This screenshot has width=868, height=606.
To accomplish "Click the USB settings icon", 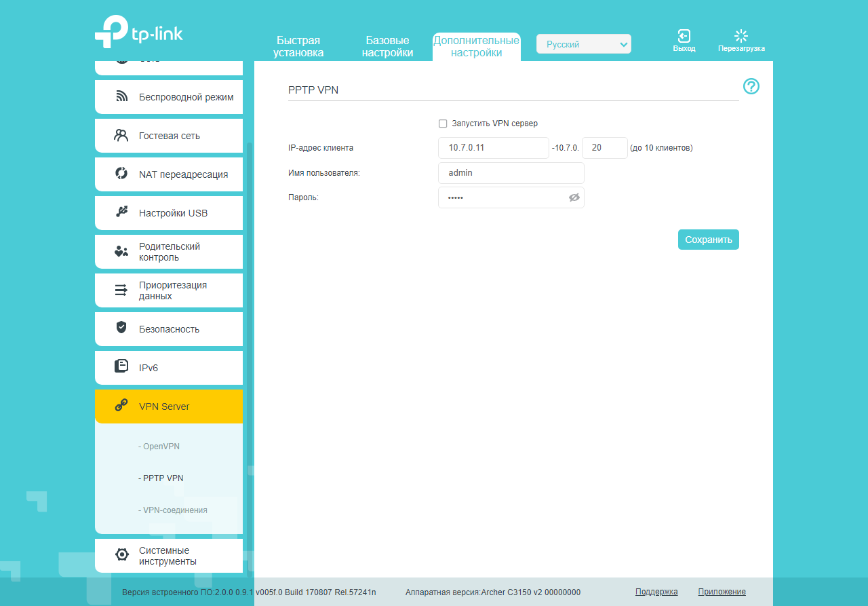I will tap(121, 212).
